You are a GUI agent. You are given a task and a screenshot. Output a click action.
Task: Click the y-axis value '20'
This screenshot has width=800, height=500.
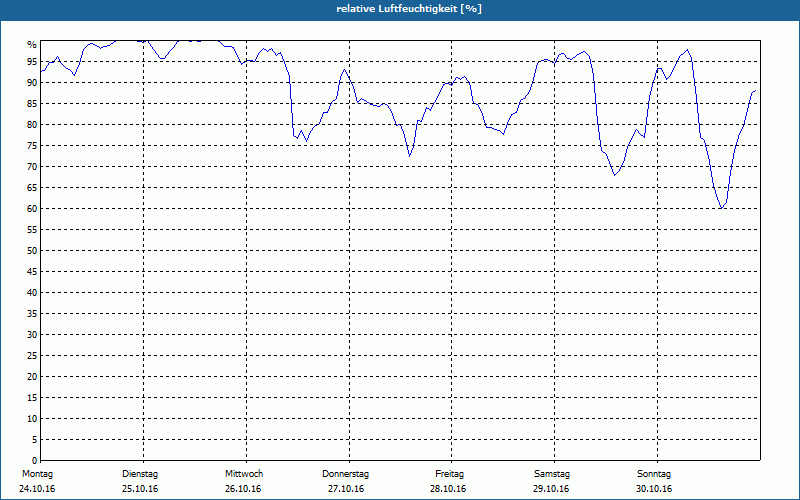point(32,377)
